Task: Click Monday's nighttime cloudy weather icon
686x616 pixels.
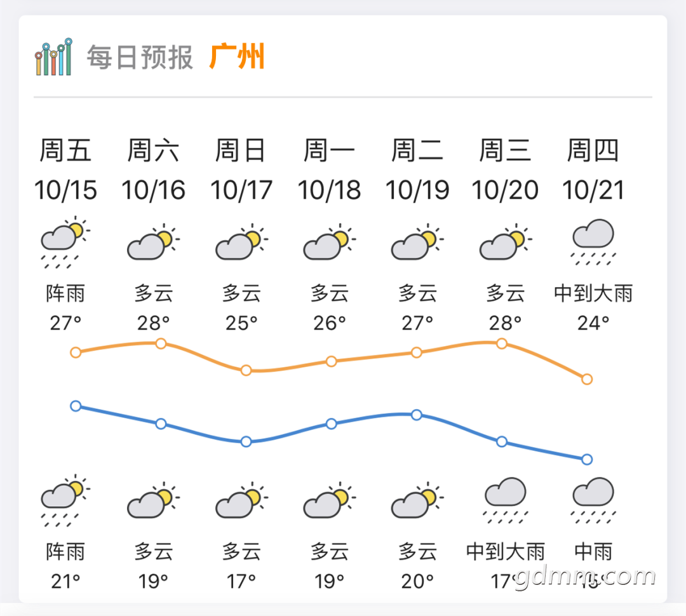Action: (x=330, y=500)
